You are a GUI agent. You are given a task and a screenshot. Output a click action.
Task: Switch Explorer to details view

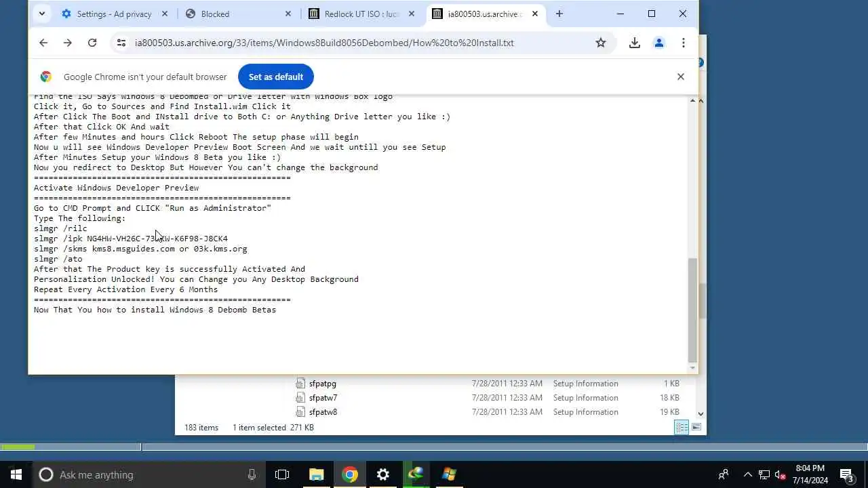(682, 427)
